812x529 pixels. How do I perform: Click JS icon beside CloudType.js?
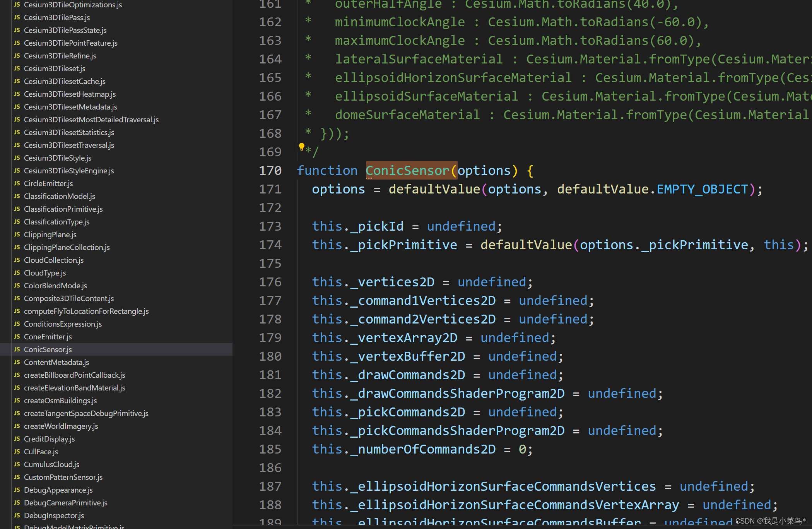click(x=17, y=273)
